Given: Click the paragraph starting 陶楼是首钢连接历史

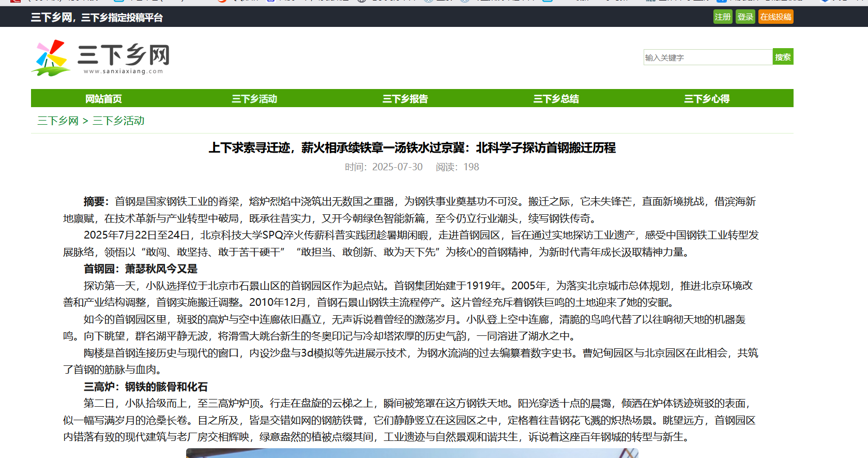Looking at the screenshot, I should coord(410,361).
